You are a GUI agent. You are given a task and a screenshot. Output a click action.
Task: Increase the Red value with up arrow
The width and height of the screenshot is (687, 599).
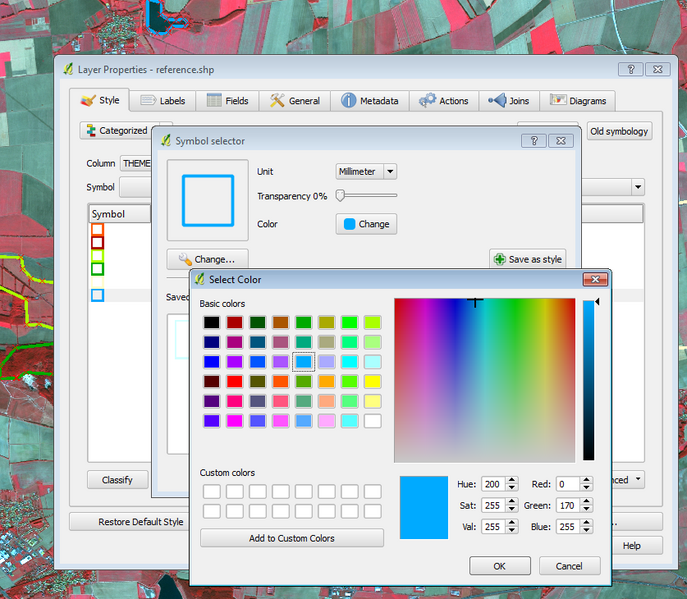tap(586, 481)
